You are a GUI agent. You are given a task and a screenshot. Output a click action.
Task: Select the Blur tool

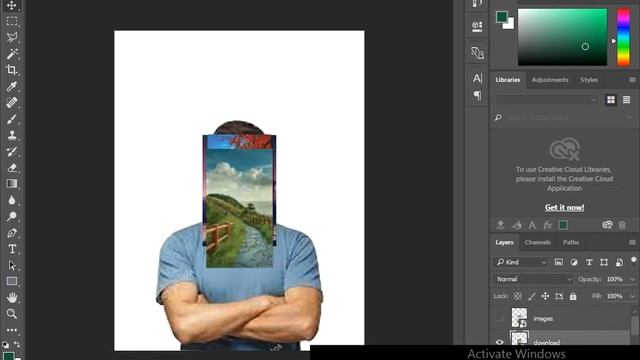pyautogui.click(x=11, y=200)
